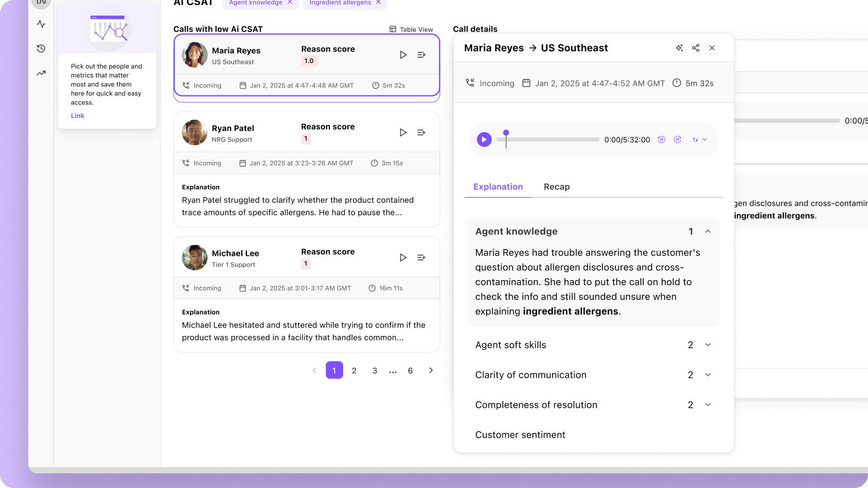This screenshot has height=488, width=868.
Task: Open the Link in the left info card
Action: click(77, 115)
